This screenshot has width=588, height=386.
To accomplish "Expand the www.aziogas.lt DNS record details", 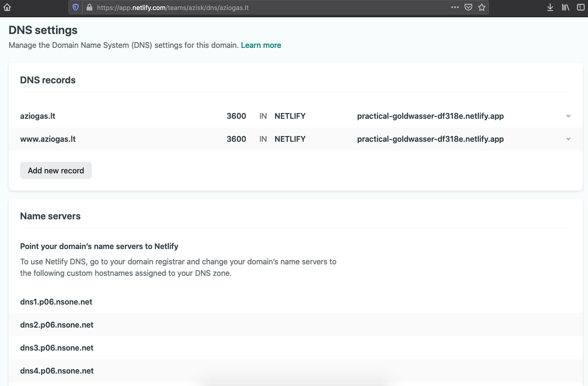I will click(x=568, y=139).
